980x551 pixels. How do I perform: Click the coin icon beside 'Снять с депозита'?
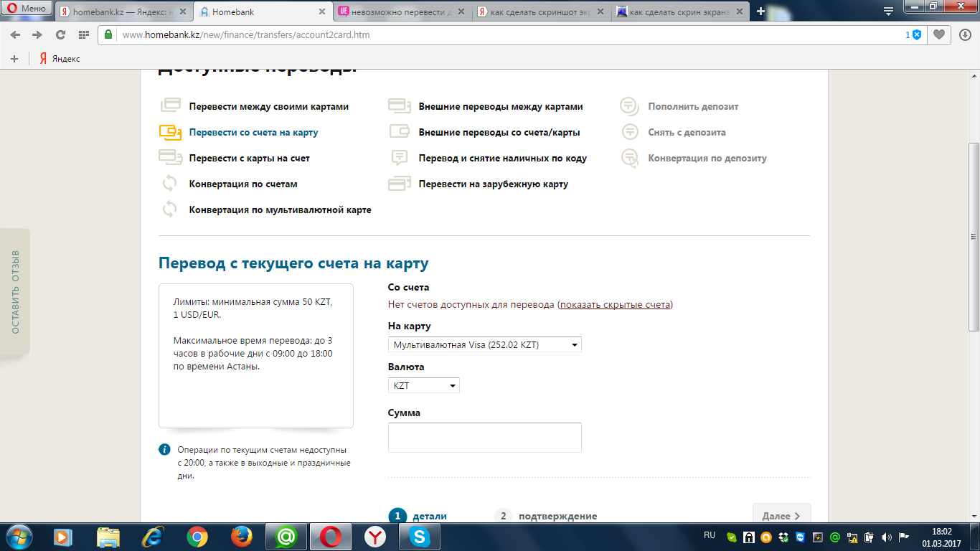629,132
